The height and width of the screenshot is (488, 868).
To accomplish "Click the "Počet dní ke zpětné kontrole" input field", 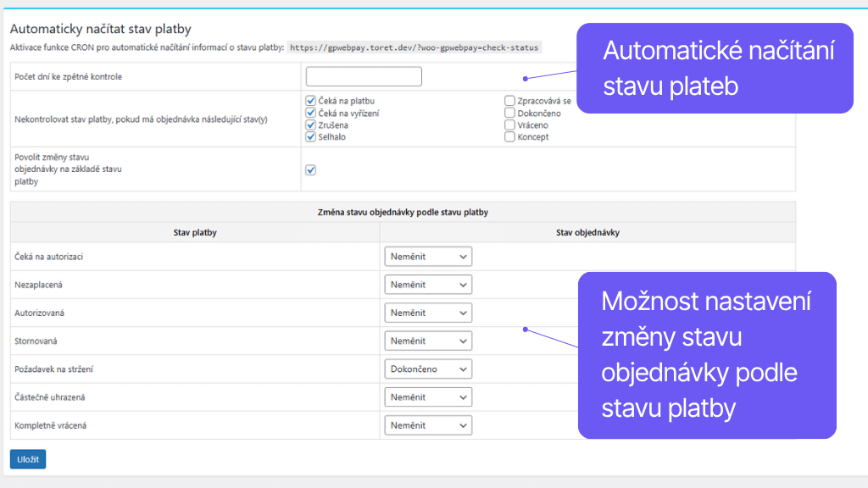I will coord(363,76).
